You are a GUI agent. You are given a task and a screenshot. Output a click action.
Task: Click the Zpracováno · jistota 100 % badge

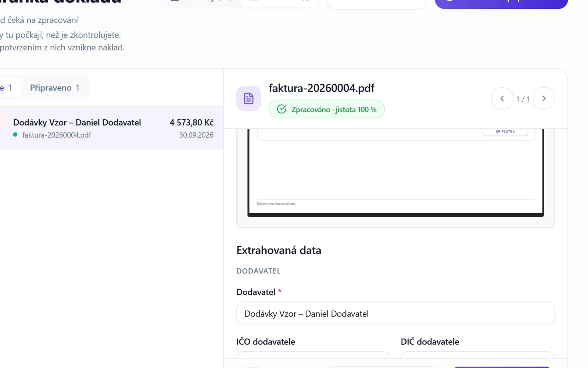pyautogui.click(x=327, y=109)
